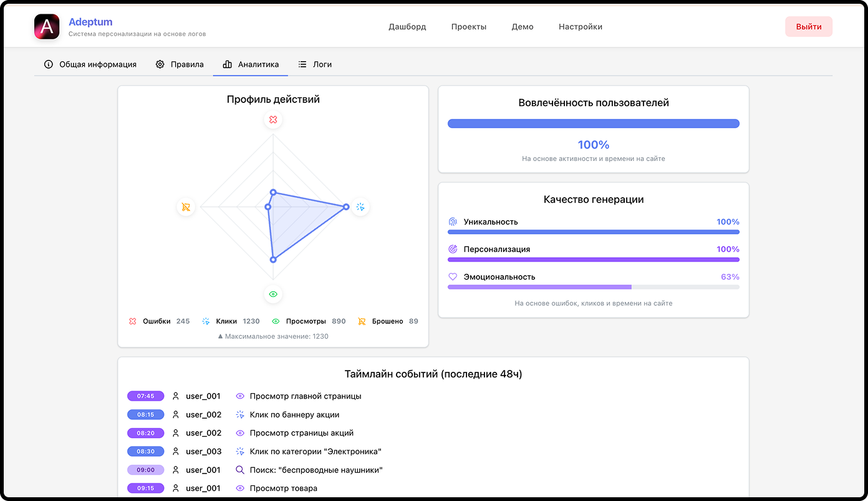868x501 pixels.
Task: Click the heart icon beside Эмоциональность
Action: point(453,277)
